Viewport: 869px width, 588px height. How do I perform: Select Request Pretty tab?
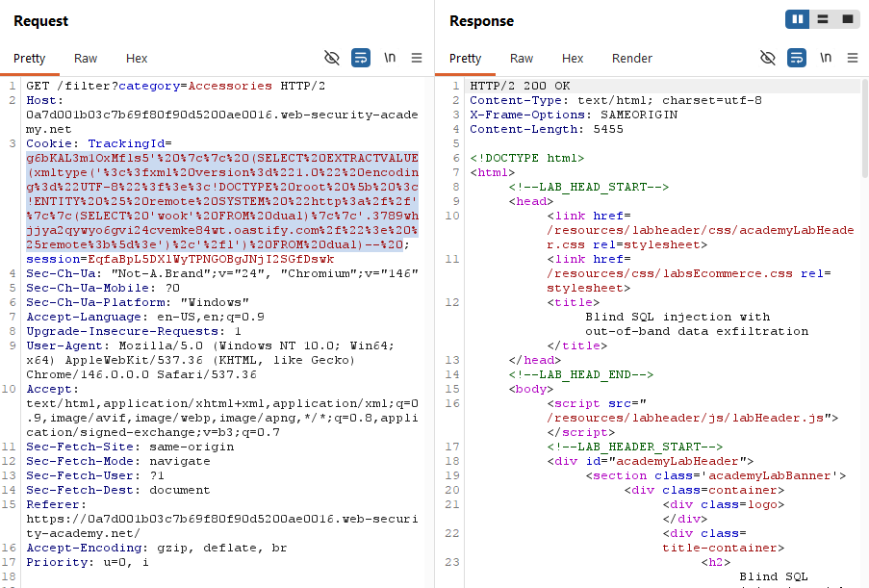(30, 58)
